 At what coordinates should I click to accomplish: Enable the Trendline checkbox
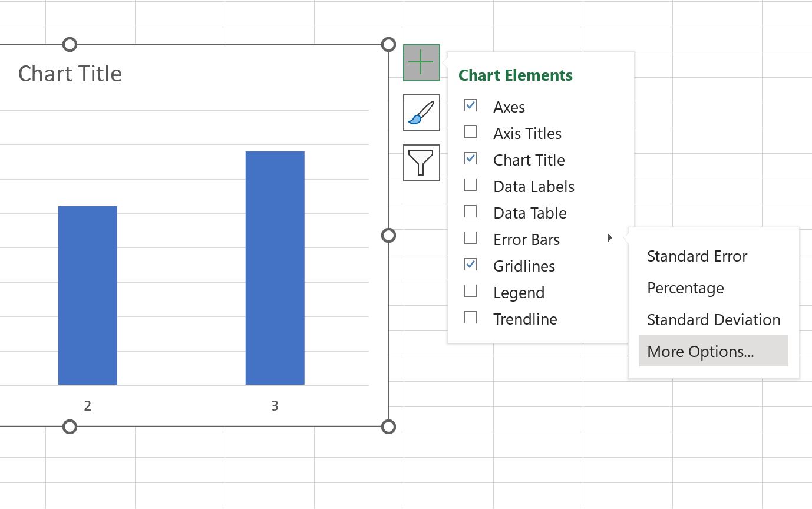pos(470,318)
